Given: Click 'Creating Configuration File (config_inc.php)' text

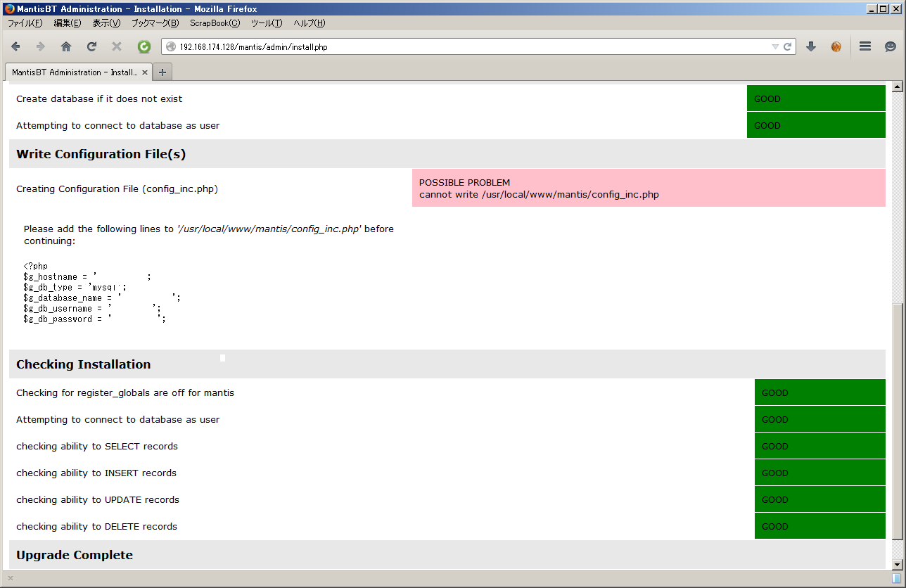Looking at the screenshot, I should tap(117, 188).
